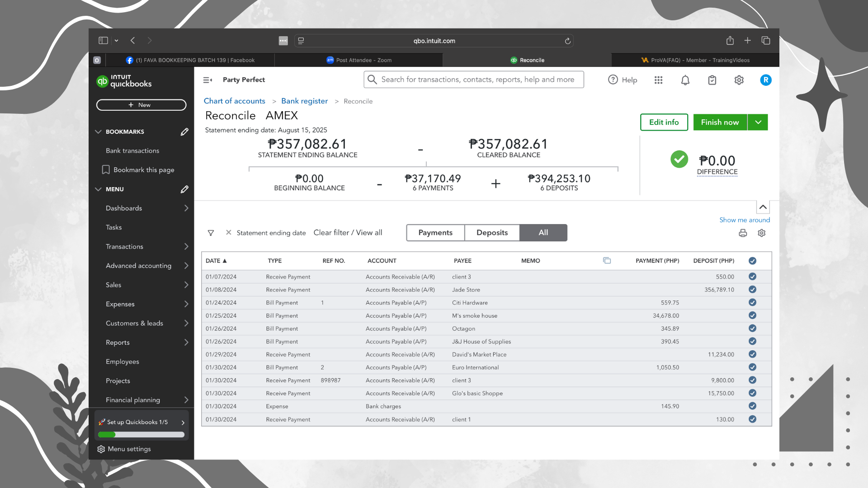This screenshot has height=488, width=868.
Task: Edit the Bookmarks section with the pencil icon
Action: click(x=184, y=131)
